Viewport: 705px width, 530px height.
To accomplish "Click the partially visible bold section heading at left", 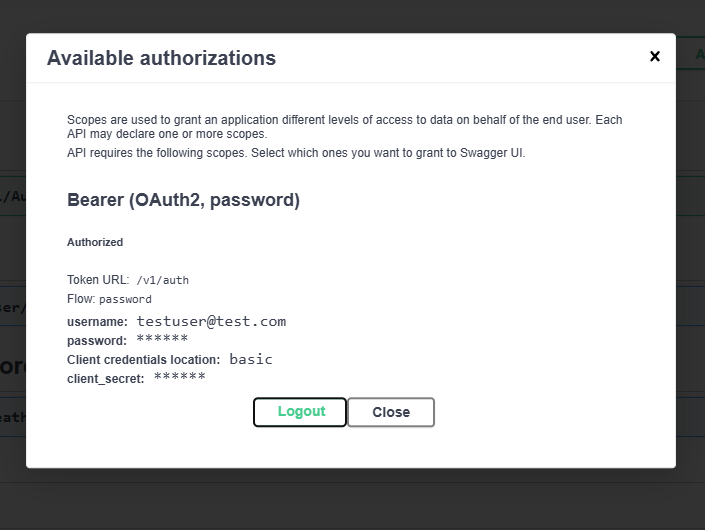I will [x=13, y=366].
